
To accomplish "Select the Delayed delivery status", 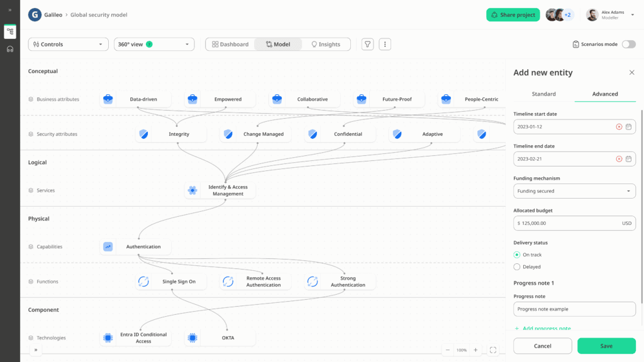I will 517,266.
